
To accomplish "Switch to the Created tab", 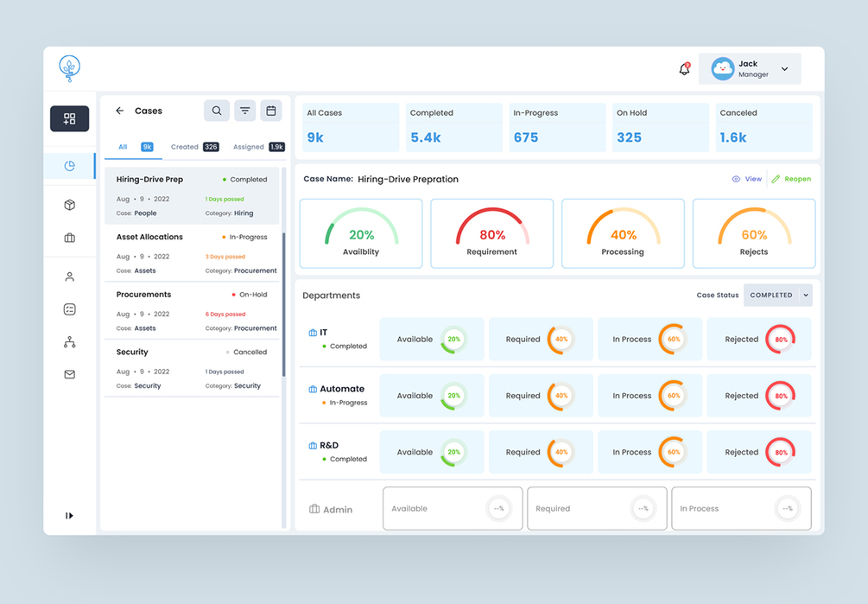I will click(194, 147).
